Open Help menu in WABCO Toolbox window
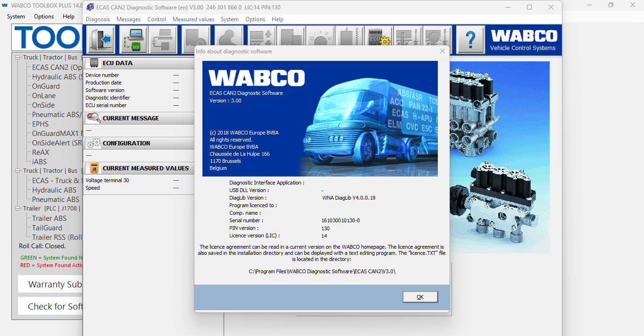 [x=69, y=16]
